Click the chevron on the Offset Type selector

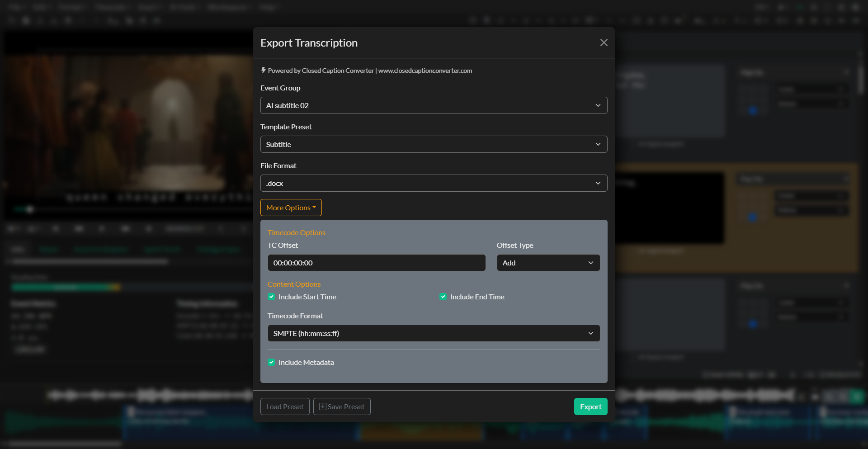pyautogui.click(x=591, y=263)
